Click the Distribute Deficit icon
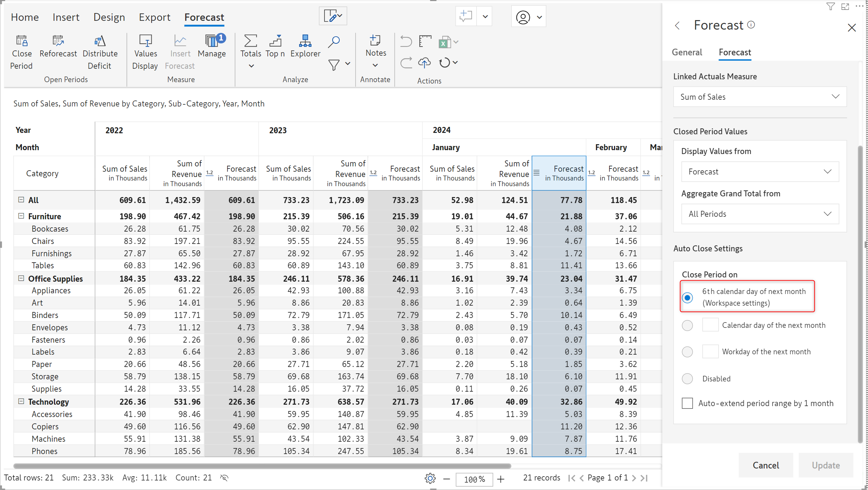This screenshot has height=490, width=868. tap(100, 42)
